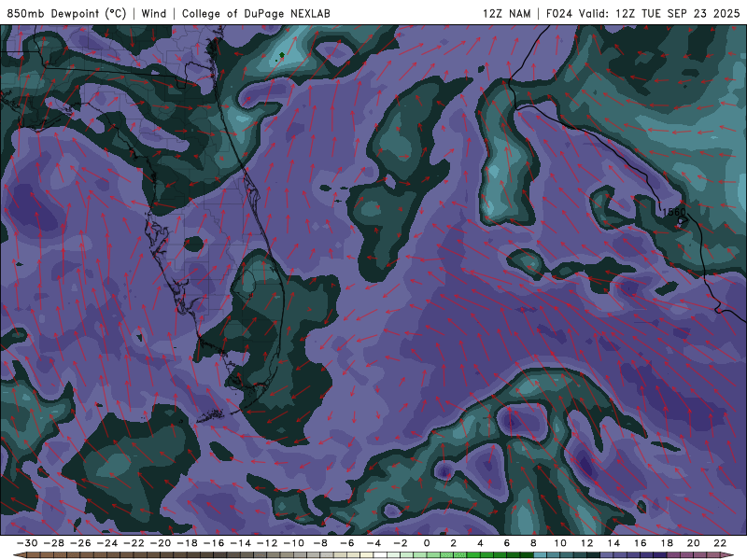
Task: Click the -14 value on the color scale
Action: (241, 543)
